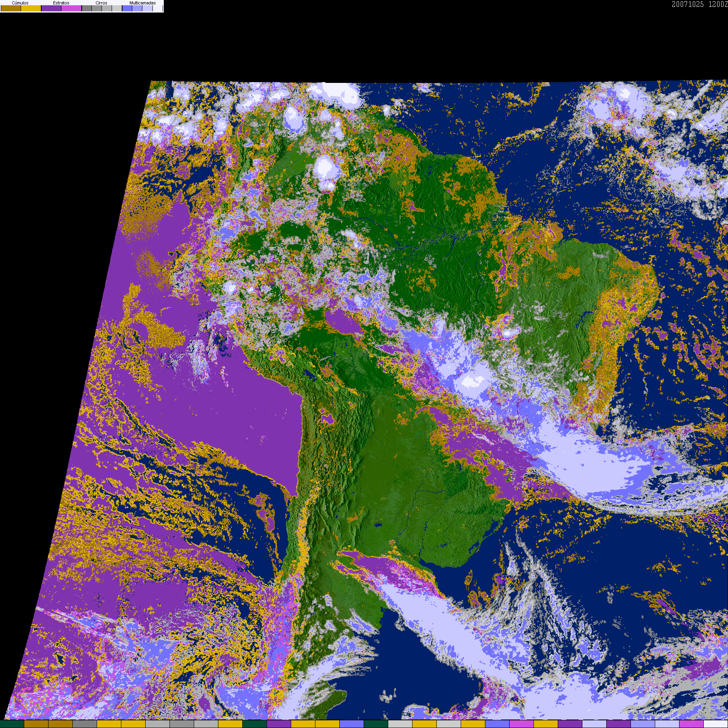Select the Cirros legend label

(x=101, y=3)
